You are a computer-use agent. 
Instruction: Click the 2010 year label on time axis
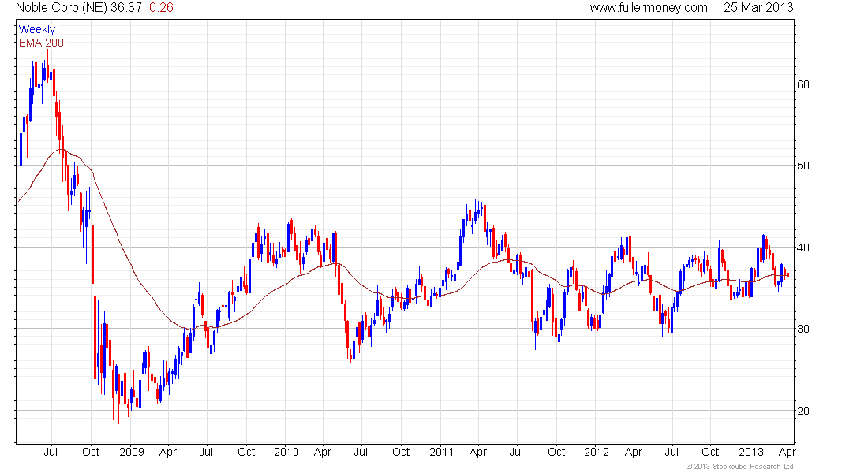286,452
